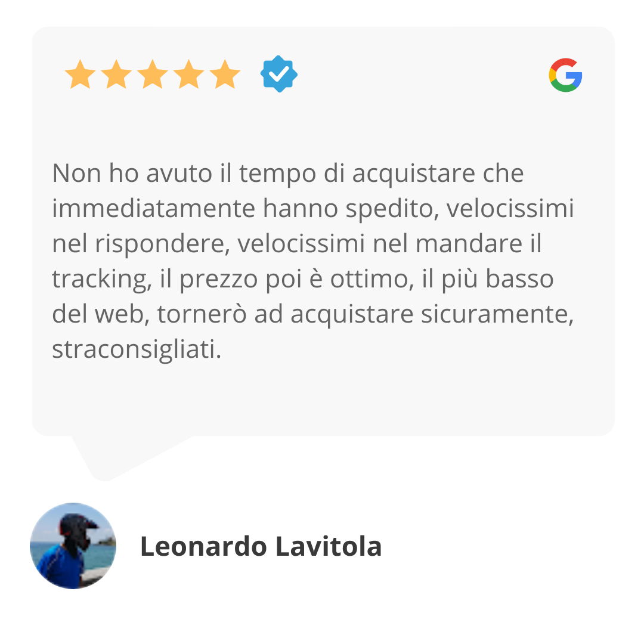Click the empty area of the review card
Image resolution: width=644 pixels, height=644 pixels.
pos(323,398)
